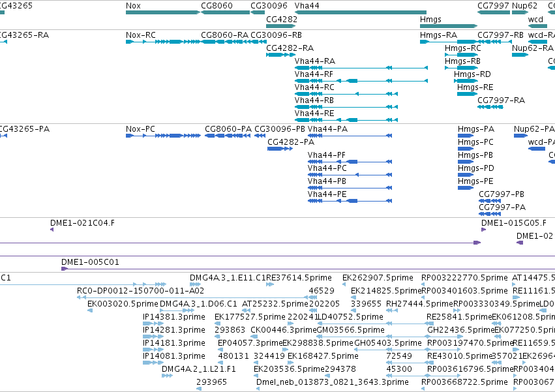The image size is (555, 392).
Task: Click the long Vha44 gene bar
Action: pyautogui.click(x=360, y=12)
